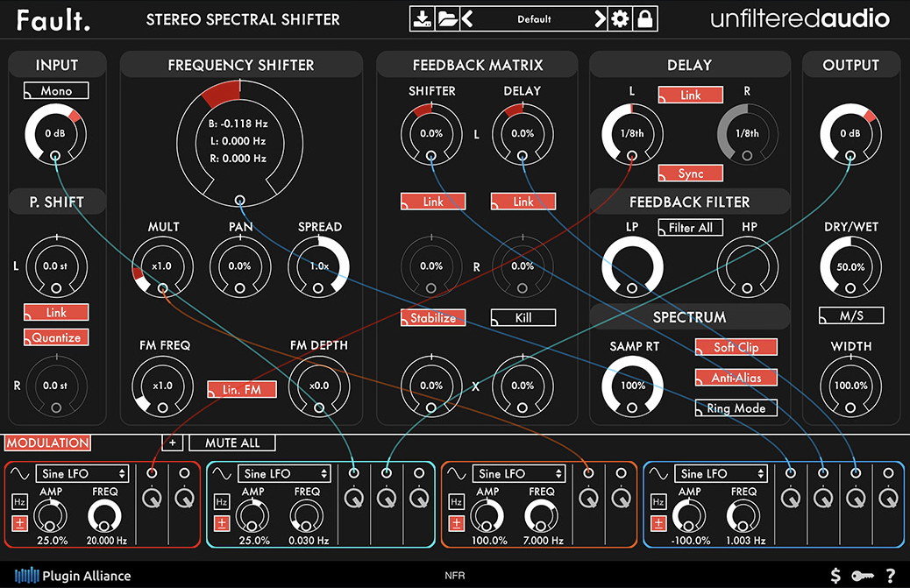Open LFO type dropdown on fourth modulator

tap(721, 473)
